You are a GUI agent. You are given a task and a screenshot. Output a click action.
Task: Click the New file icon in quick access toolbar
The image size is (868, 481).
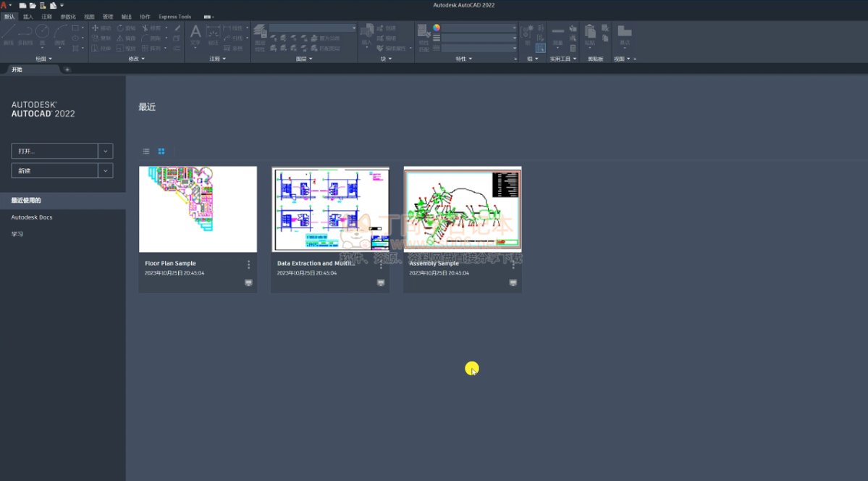[23, 5]
